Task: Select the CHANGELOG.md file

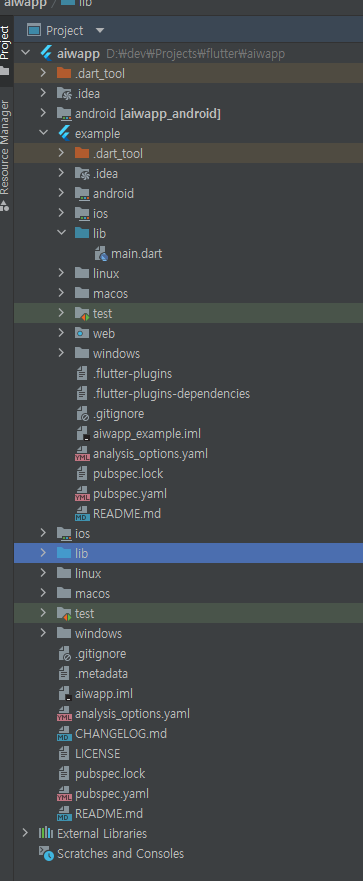Action: pyautogui.click(x=121, y=734)
